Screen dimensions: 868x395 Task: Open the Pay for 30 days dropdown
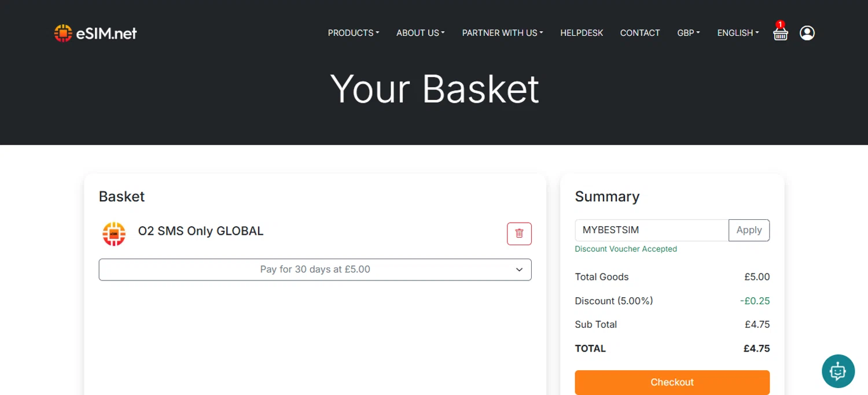(315, 270)
